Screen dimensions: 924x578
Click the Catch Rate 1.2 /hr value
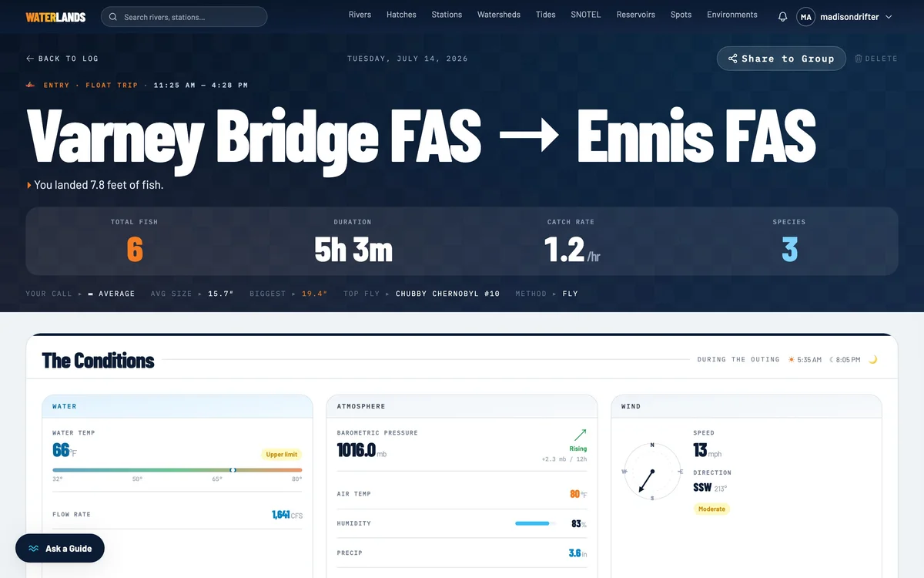pos(572,250)
